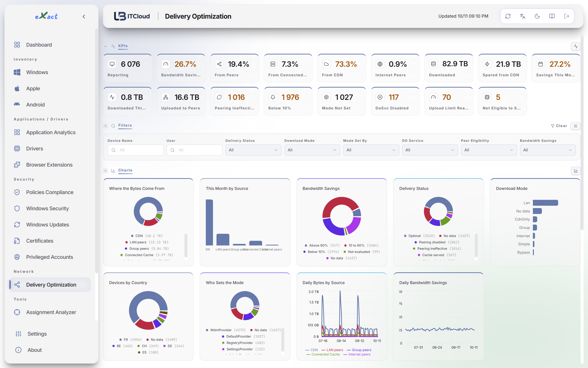Click the Clear filters button
The width and height of the screenshot is (588, 368).
click(x=559, y=126)
